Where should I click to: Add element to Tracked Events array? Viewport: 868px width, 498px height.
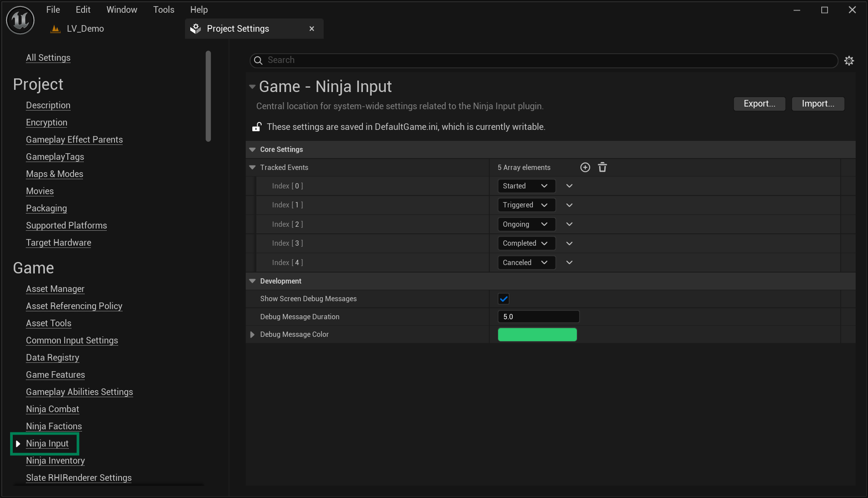(x=585, y=167)
